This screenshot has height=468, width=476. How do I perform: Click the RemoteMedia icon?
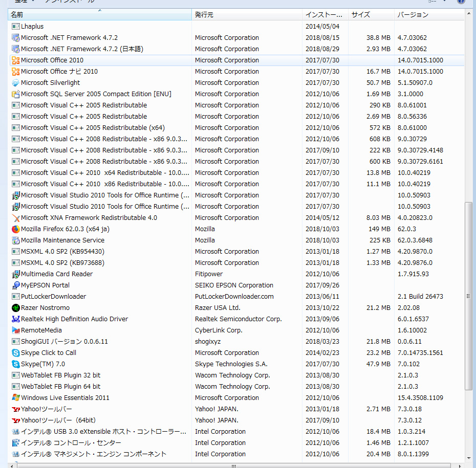(x=15, y=330)
